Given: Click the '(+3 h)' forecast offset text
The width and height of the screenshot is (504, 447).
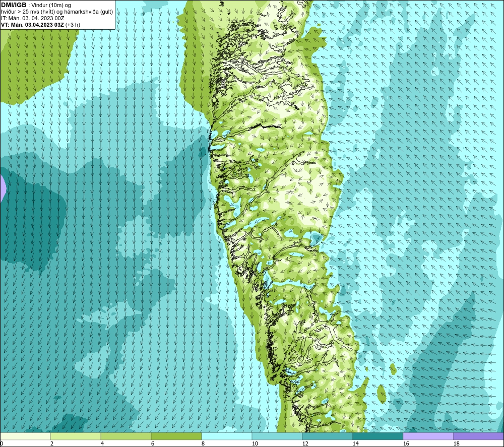Looking at the screenshot, I should pos(73,25).
